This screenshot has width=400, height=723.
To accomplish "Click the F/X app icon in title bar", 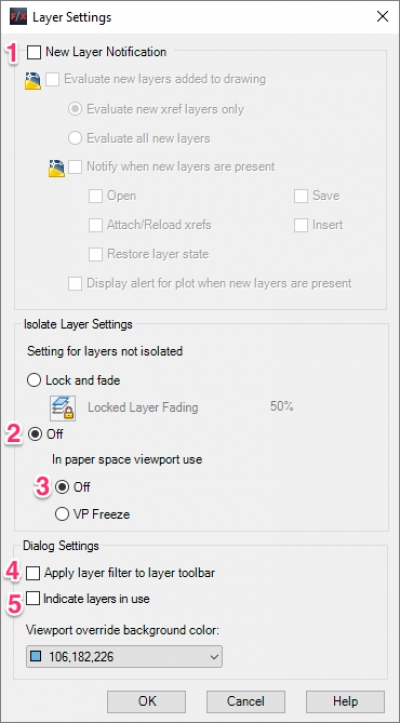I will coord(18,18).
